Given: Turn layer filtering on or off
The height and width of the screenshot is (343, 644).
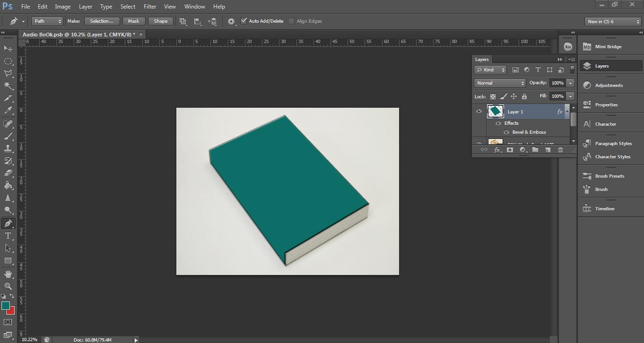Looking at the screenshot, I should coord(572,69).
